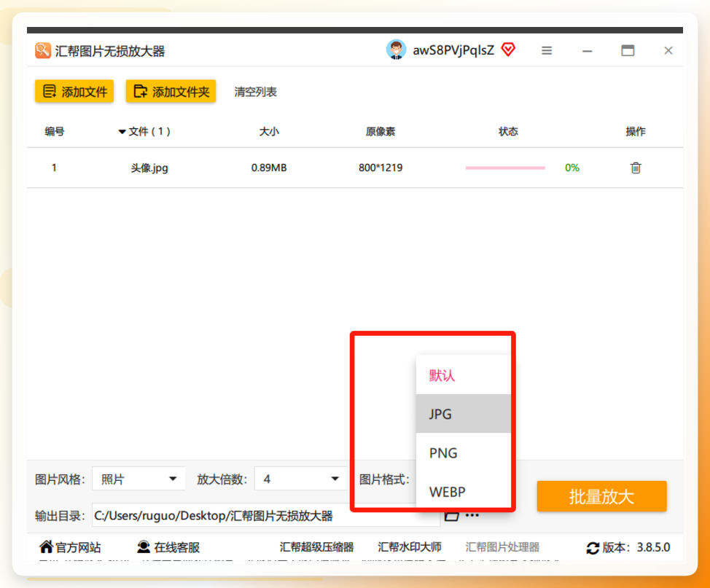710x588 pixels.
Task: Open output folder icon
Action: 451,516
